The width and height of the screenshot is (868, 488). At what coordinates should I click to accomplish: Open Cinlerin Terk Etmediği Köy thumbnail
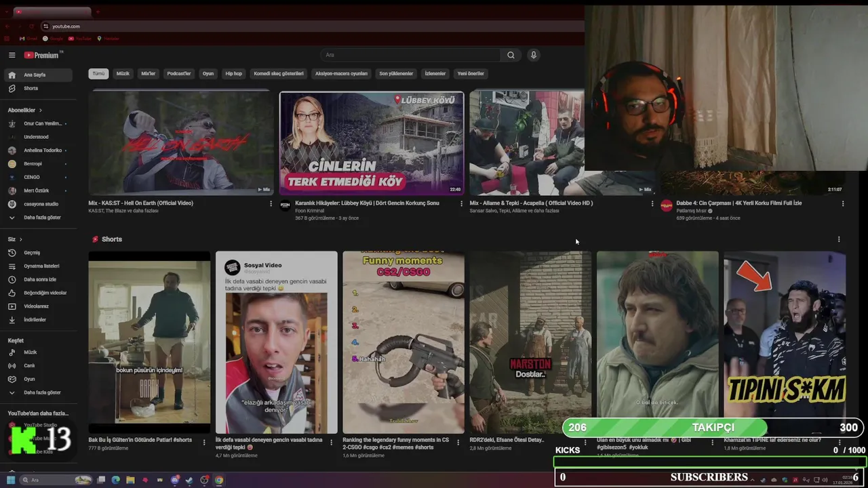coord(372,143)
